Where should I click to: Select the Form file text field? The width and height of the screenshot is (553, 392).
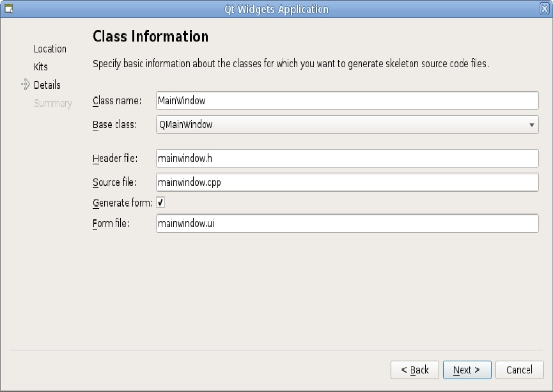tap(347, 223)
